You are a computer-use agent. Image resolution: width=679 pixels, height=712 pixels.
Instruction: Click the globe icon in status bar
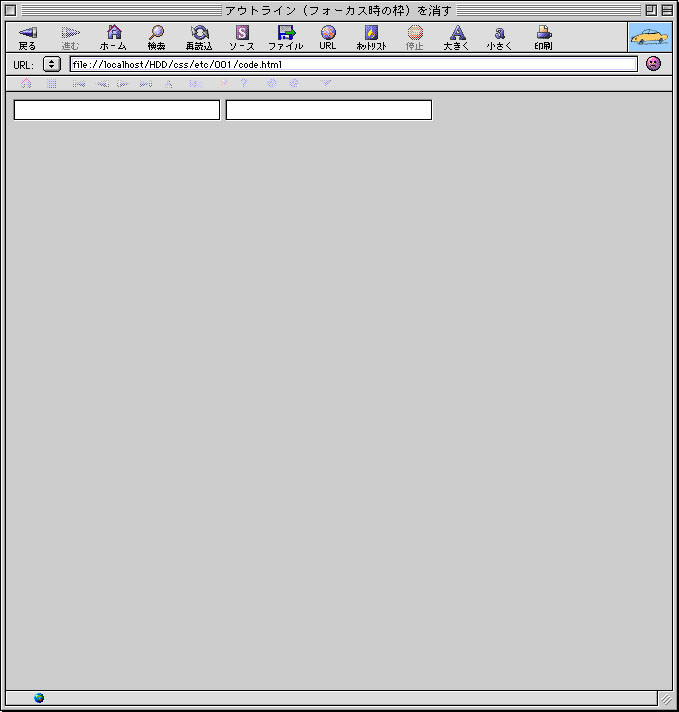click(x=39, y=698)
